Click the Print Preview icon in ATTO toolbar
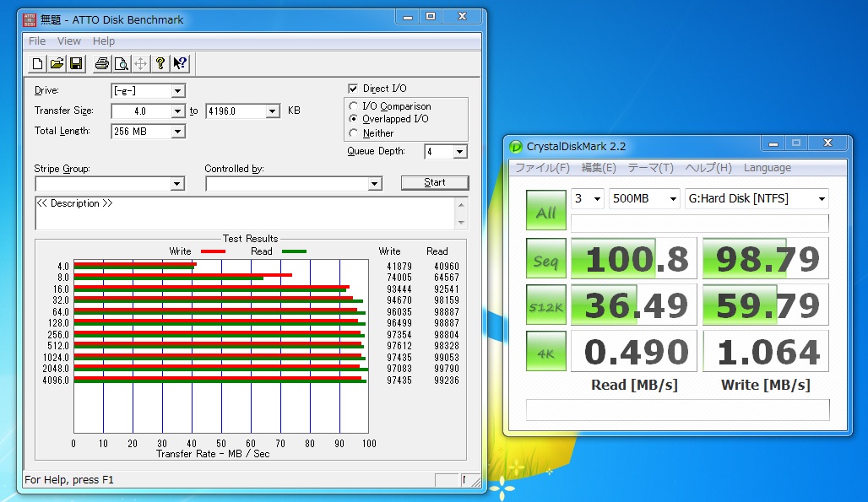Viewport: 868px width, 502px height. 122,64
